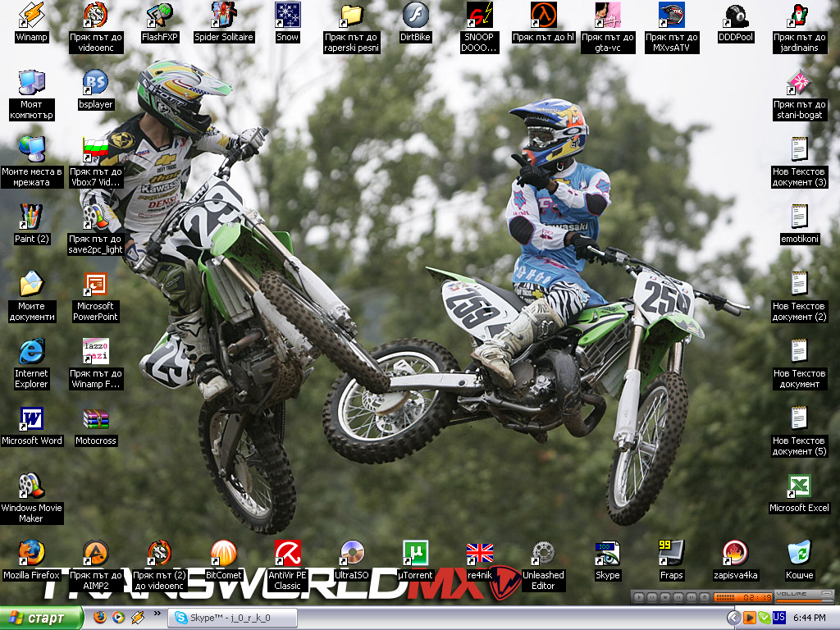Open the bsplayer desktop icon
840x630 pixels.
[x=95, y=83]
